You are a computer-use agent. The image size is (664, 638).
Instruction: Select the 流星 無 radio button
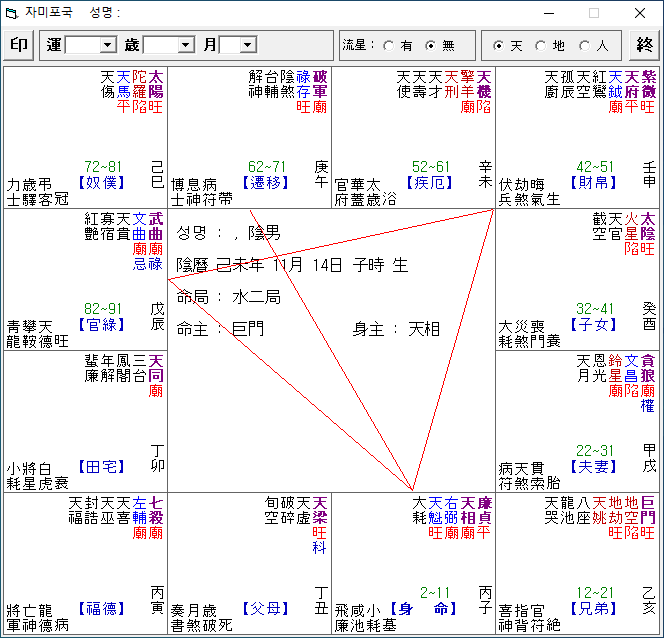(x=430, y=46)
